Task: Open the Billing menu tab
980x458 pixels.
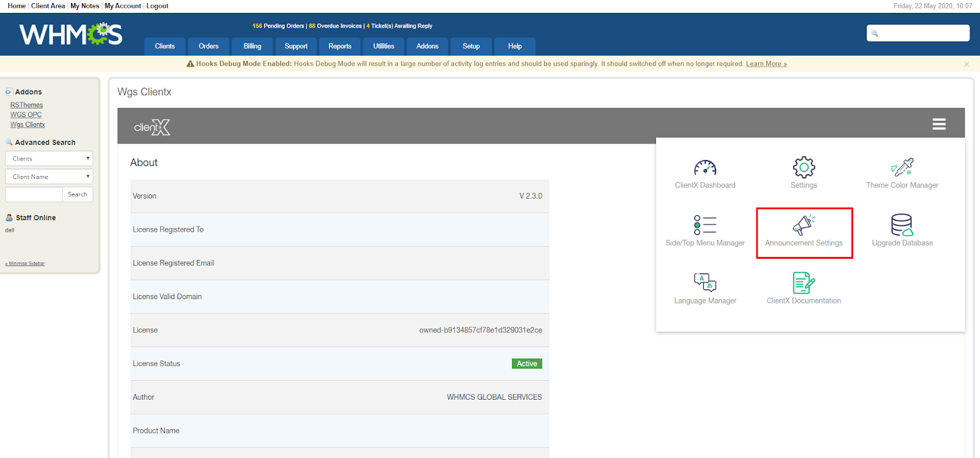Action: coord(252,47)
